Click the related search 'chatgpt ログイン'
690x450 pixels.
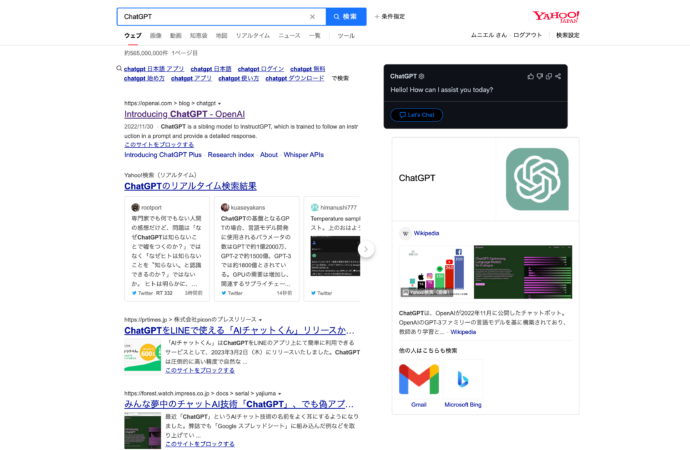click(261, 69)
